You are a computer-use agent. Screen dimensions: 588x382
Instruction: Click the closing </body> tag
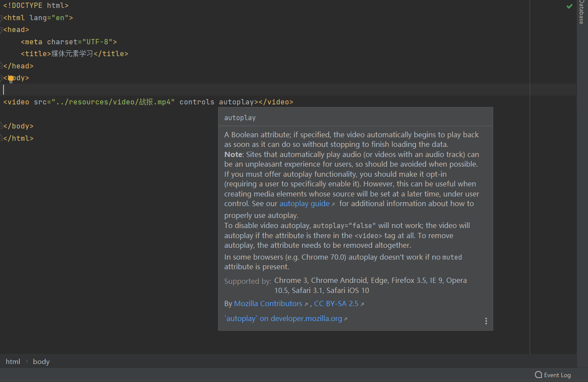coord(18,126)
